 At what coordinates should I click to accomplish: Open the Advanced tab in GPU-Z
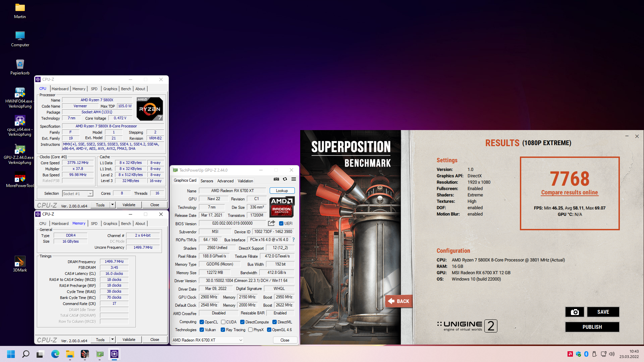pyautogui.click(x=225, y=181)
